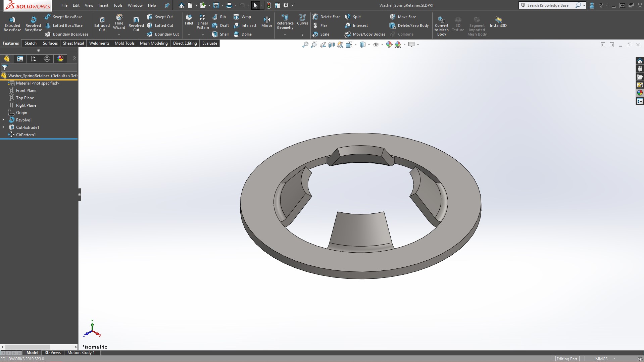Select the Mirror feature icon
This screenshot has height=362, width=644.
pos(266,21)
